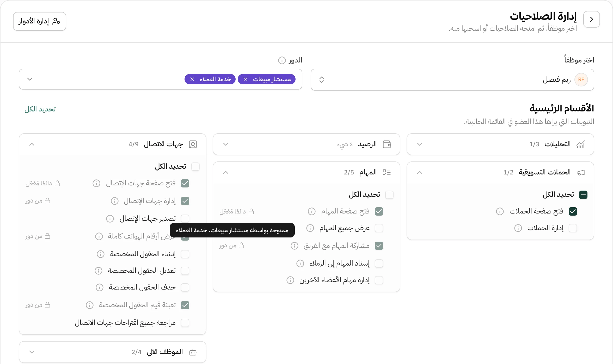Uncheck فتح صفحة الحملات checkbox

pyautogui.click(x=573, y=211)
